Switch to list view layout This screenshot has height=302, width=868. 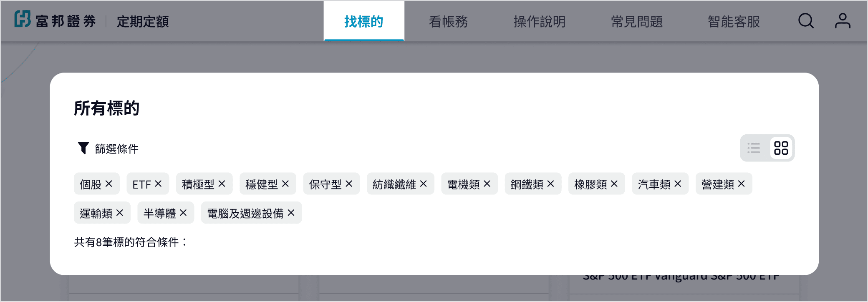click(754, 148)
